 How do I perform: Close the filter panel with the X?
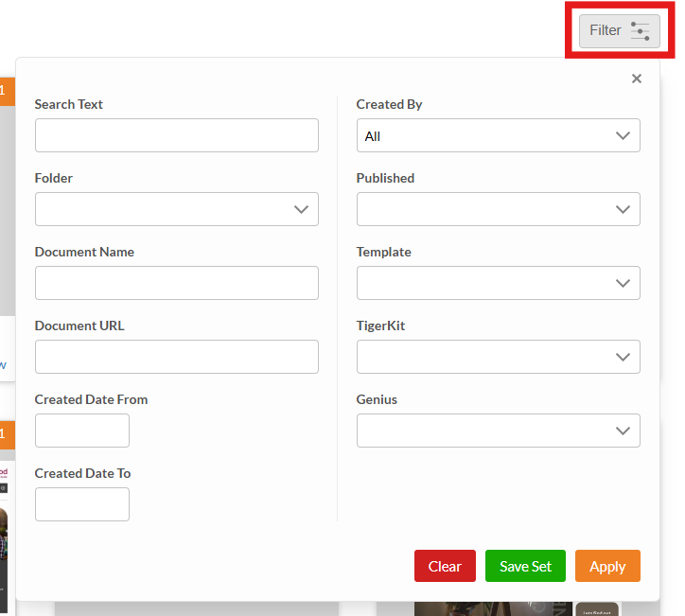click(x=637, y=79)
